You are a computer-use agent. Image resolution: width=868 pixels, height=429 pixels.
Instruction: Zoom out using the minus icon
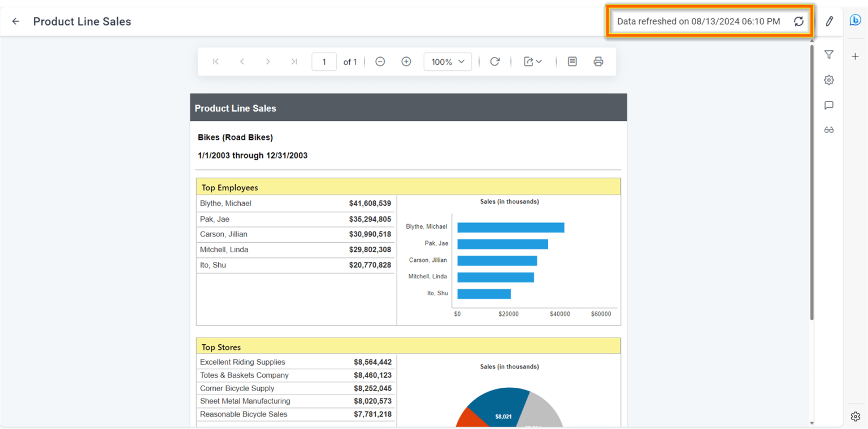pos(380,61)
